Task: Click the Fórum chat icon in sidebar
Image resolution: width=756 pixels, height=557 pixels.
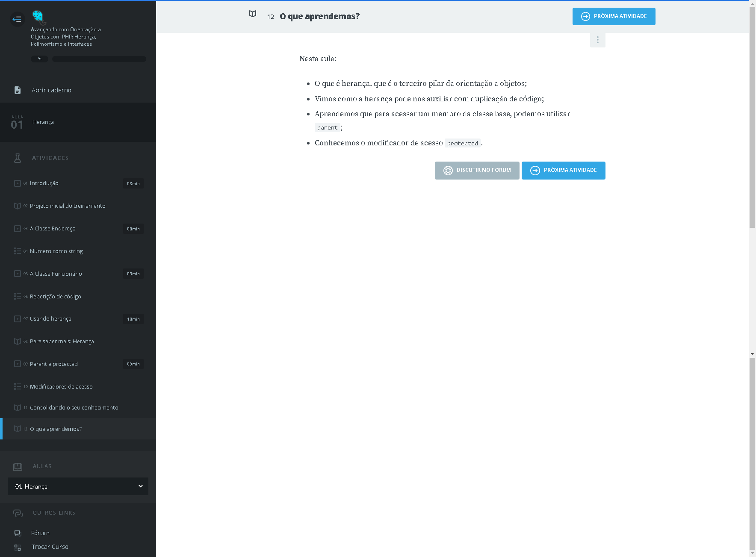Action: [18, 533]
